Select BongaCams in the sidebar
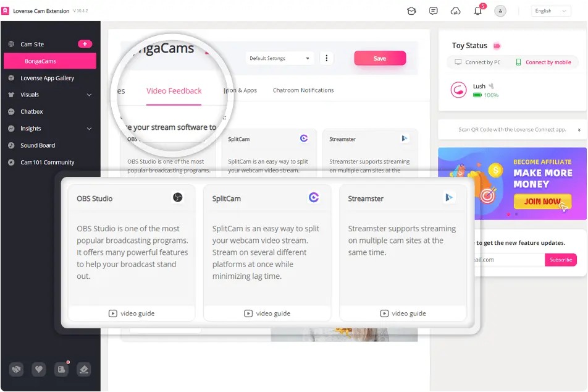 50,61
